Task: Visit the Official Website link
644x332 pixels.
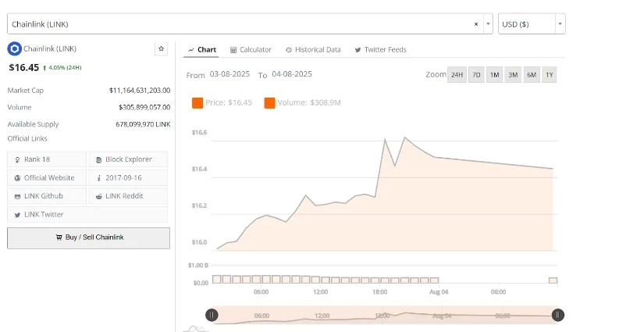Action: [x=48, y=177]
